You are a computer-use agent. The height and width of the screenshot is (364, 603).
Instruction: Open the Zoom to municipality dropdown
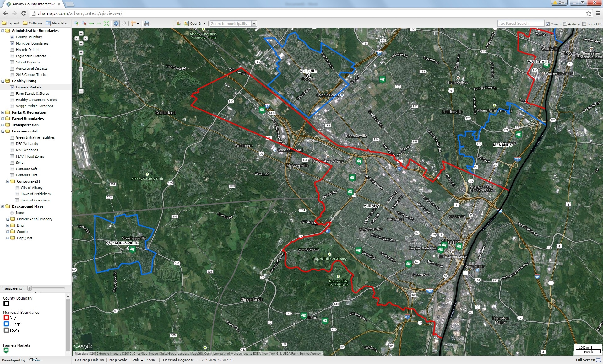click(254, 24)
